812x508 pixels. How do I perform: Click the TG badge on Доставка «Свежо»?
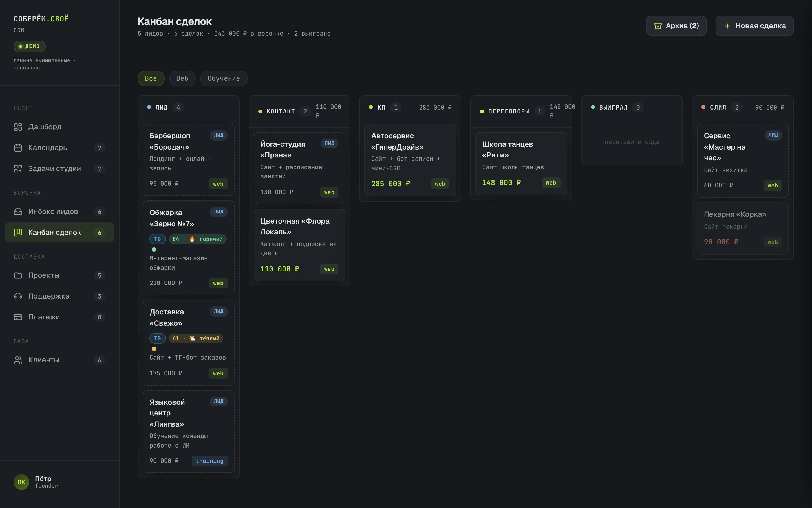tap(157, 338)
